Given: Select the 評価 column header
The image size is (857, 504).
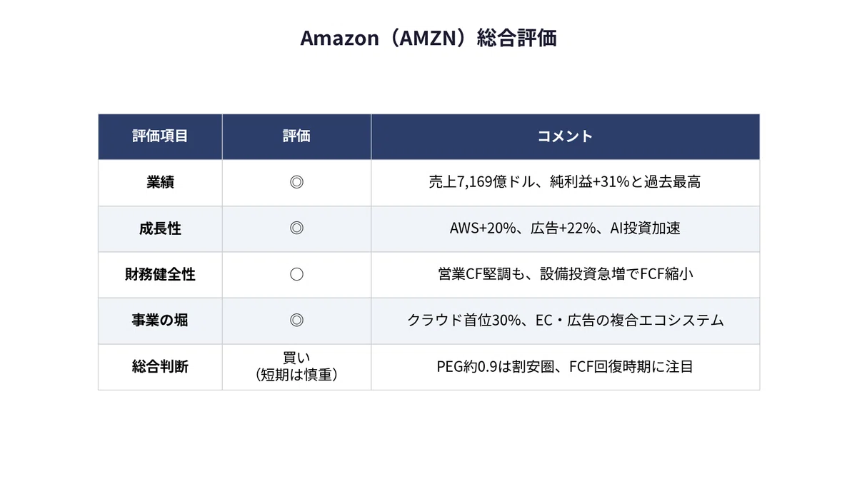Looking at the screenshot, I should point(296,136).
